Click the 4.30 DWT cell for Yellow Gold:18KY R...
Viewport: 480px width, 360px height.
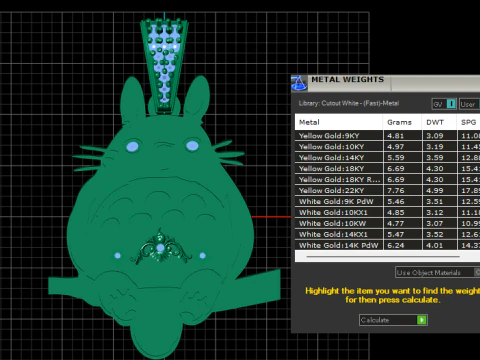[439, 180]
